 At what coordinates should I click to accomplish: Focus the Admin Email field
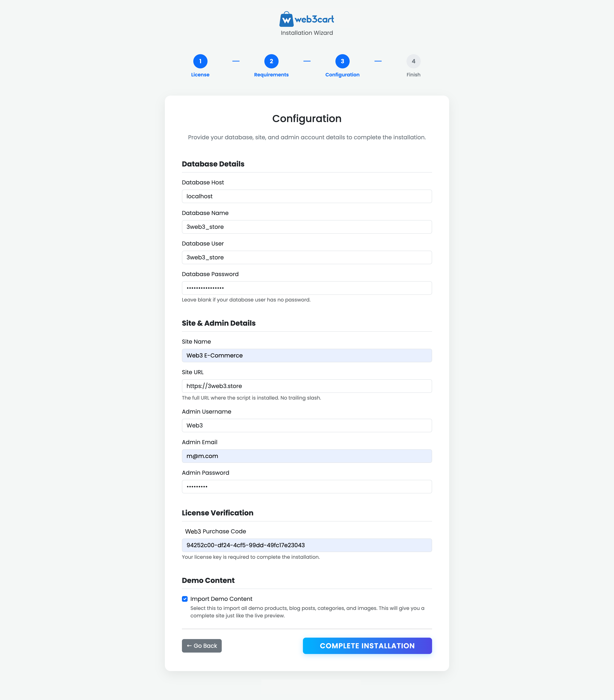pyautogui.click(x=306, y=456)
